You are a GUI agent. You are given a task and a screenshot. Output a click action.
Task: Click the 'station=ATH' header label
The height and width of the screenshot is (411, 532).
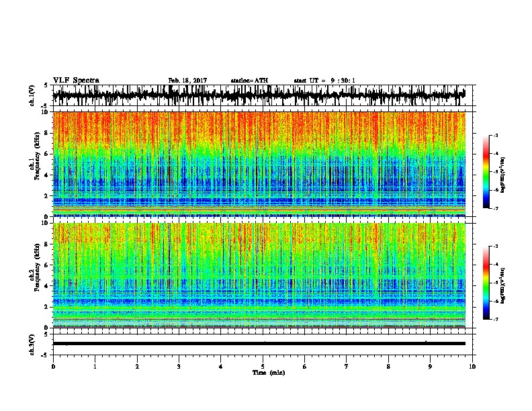tap(249, 81)
